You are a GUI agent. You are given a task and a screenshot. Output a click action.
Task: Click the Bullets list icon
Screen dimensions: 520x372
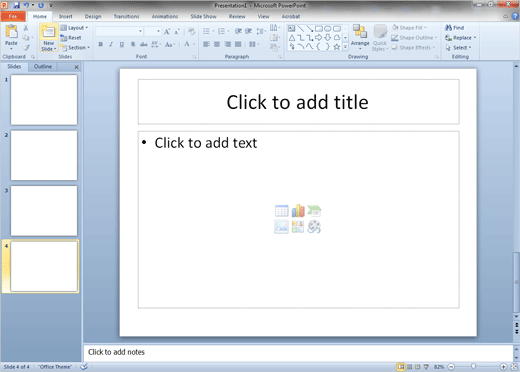[206, 31]
